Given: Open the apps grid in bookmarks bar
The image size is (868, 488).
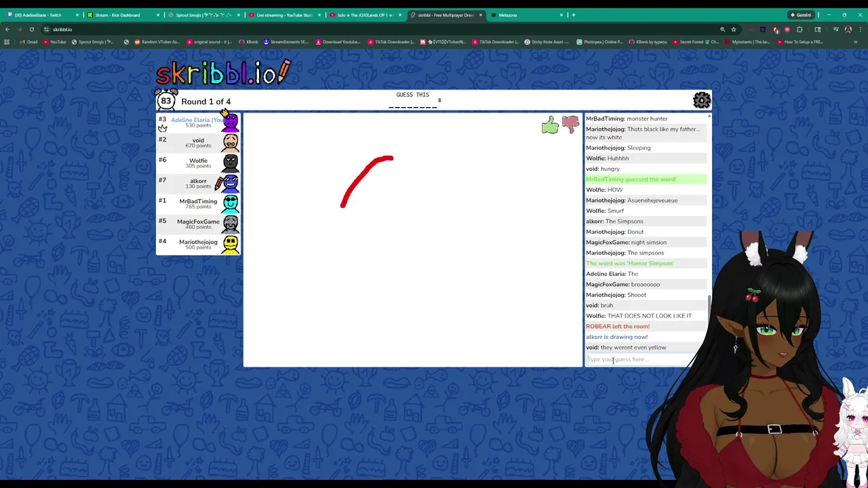Looking at the screenshot, I should point(7,42).
